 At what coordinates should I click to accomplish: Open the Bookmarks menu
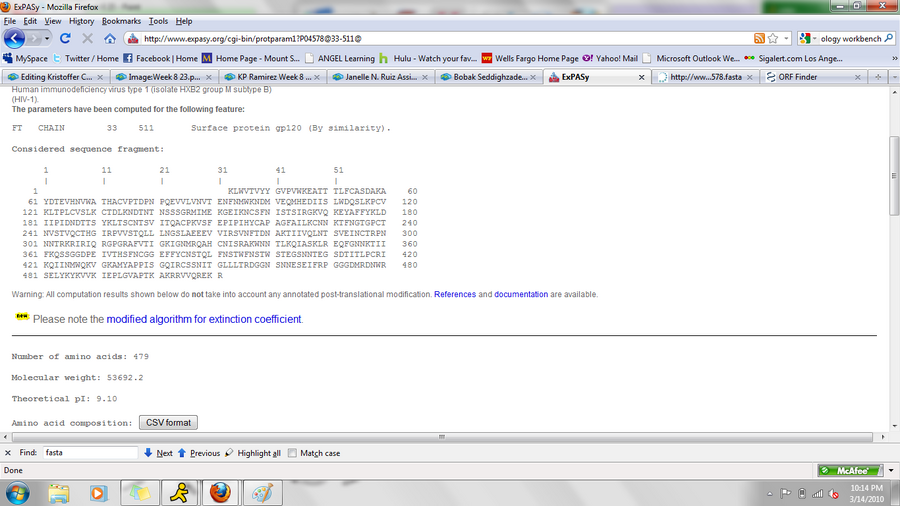pyautogui.click(x=121, y=20)
